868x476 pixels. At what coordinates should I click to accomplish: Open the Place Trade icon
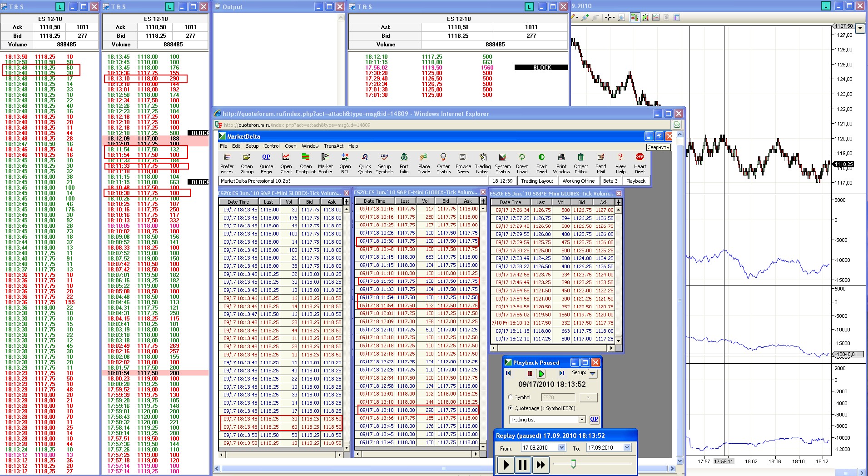pos(424,163)
